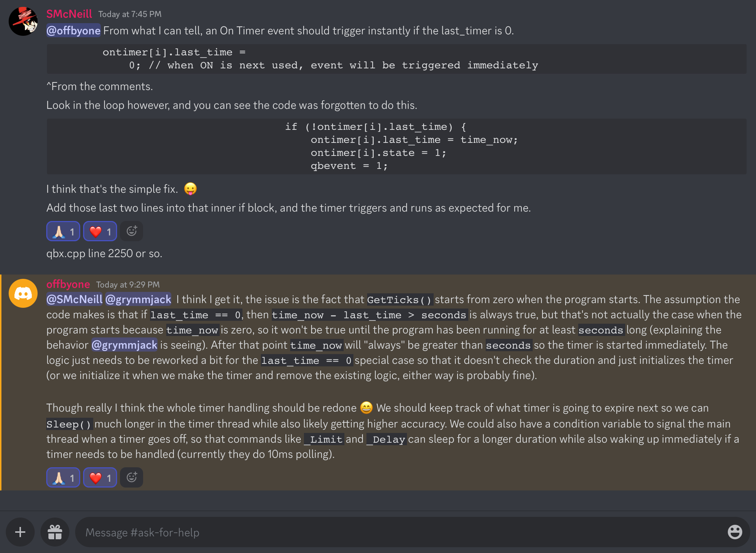
Task: Toggle the ❤️ reaction on offbyone's message
Action: (100, 477)
